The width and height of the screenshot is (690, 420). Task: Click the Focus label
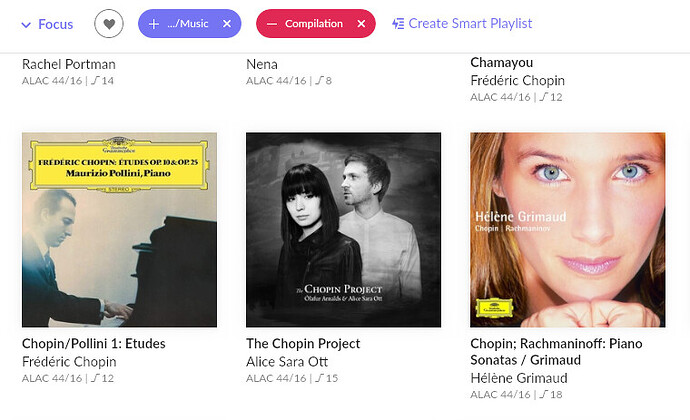55,24
